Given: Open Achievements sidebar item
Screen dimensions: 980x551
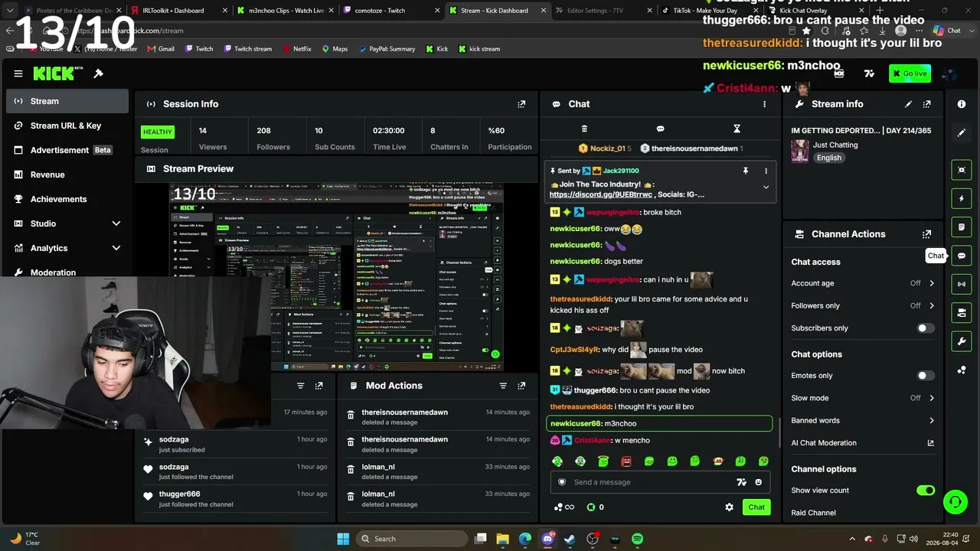Looking at the screenshot, I should coord(67,199).
